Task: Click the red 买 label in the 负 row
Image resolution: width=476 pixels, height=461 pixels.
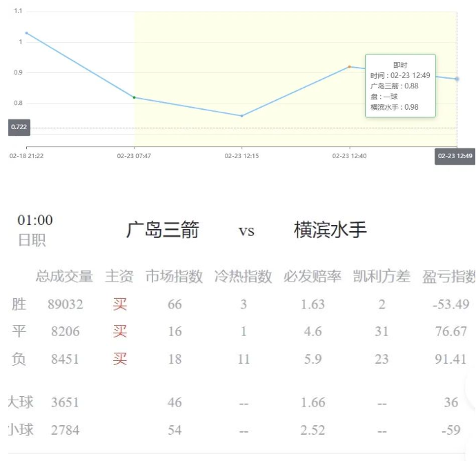Action: click(120, 359)
